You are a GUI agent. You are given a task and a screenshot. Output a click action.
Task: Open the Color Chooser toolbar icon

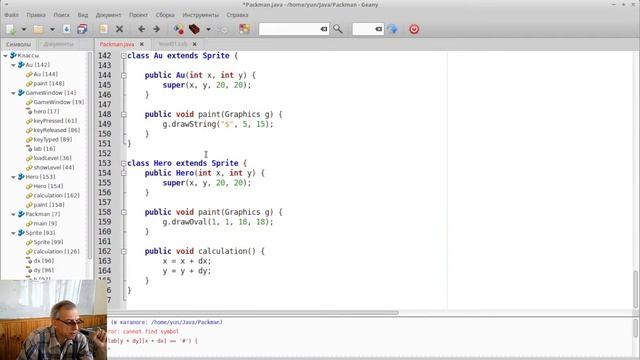click(x=244, y=29)
